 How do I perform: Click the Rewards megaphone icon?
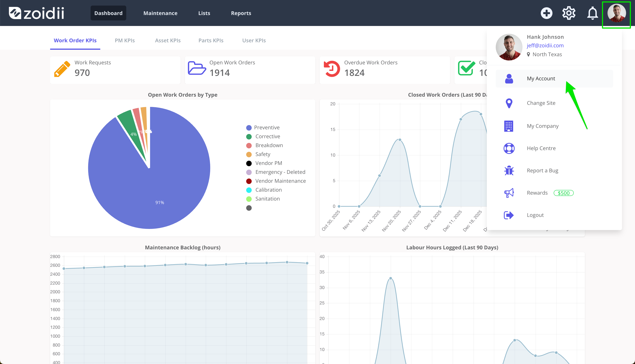(509, 193)
